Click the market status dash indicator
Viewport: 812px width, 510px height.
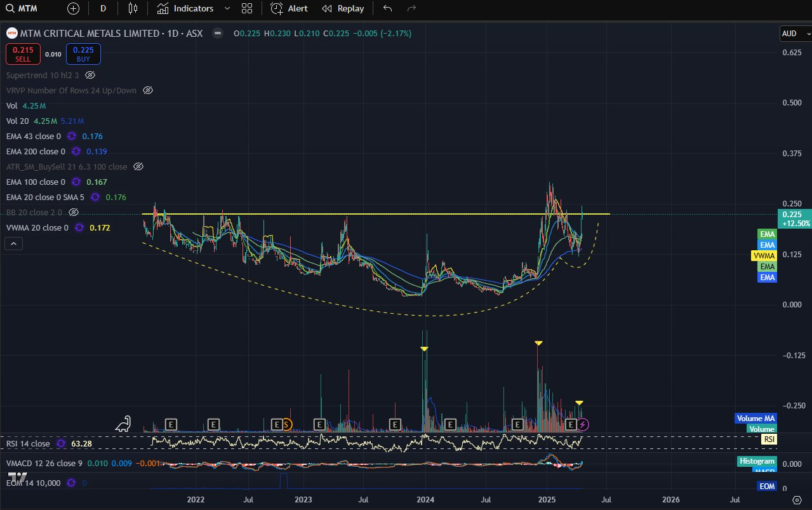pos(217,33)
